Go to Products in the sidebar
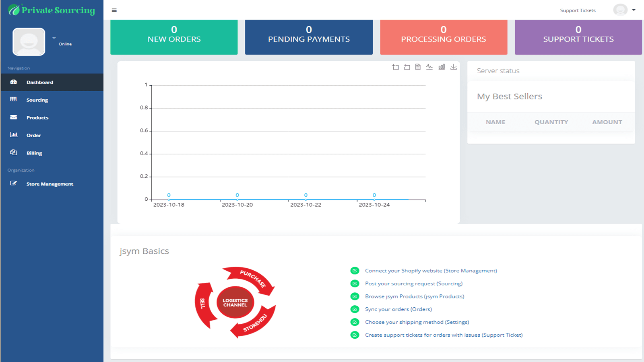644x362 pixels. tap(37, 118)
